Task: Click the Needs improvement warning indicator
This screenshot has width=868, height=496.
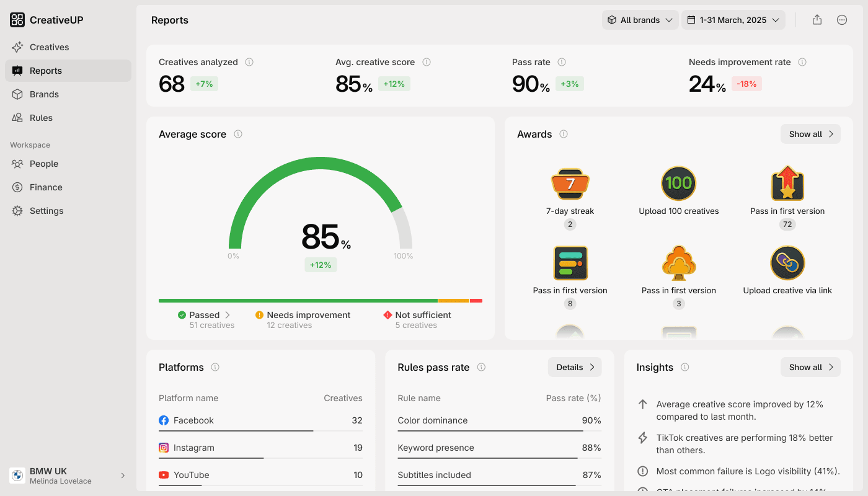Action: (x=260, y=315)
